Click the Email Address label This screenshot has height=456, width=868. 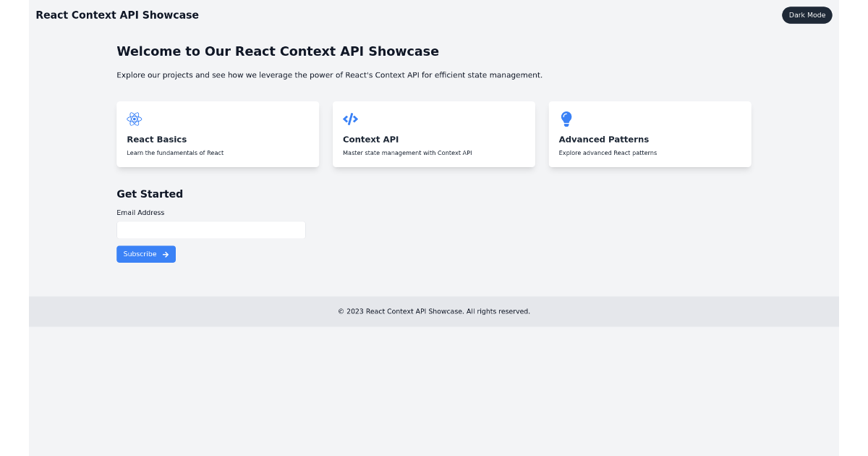pos(140,212)
